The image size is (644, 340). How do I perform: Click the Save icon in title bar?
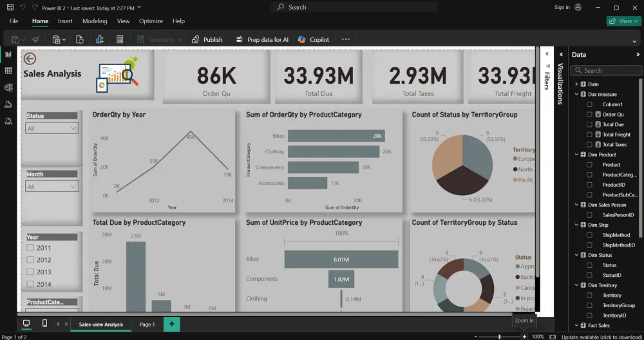10,7
